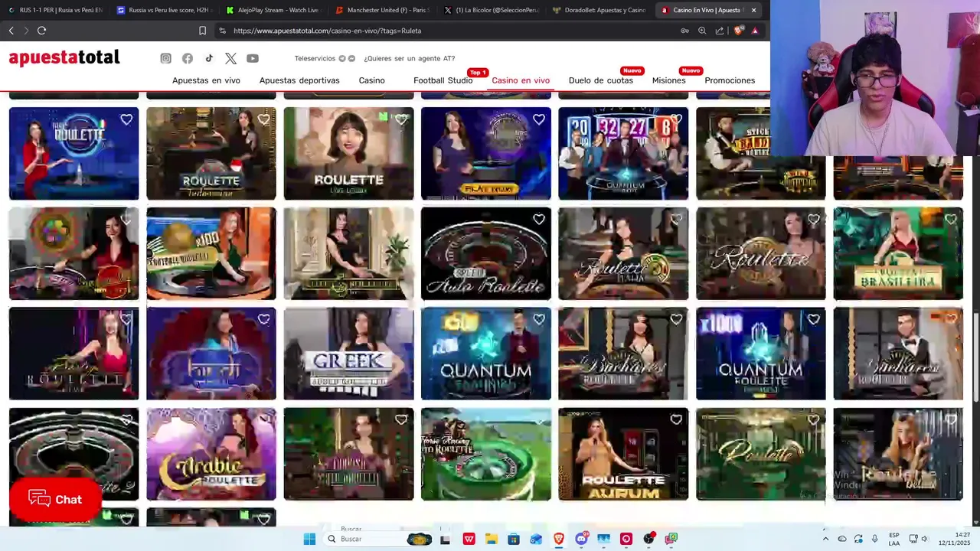Click the Telegram icon next to Teleservicios

342,58
